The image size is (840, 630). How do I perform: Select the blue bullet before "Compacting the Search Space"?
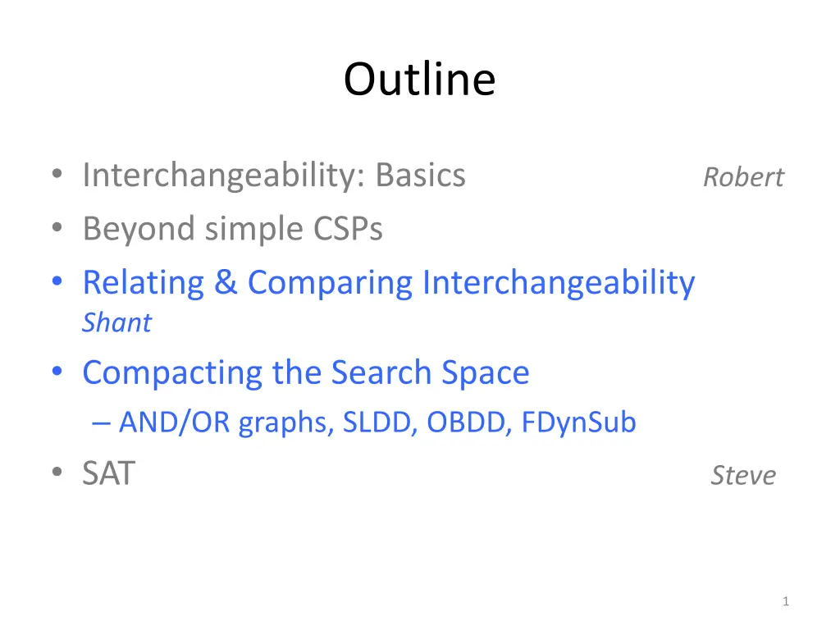click(57, 371)
